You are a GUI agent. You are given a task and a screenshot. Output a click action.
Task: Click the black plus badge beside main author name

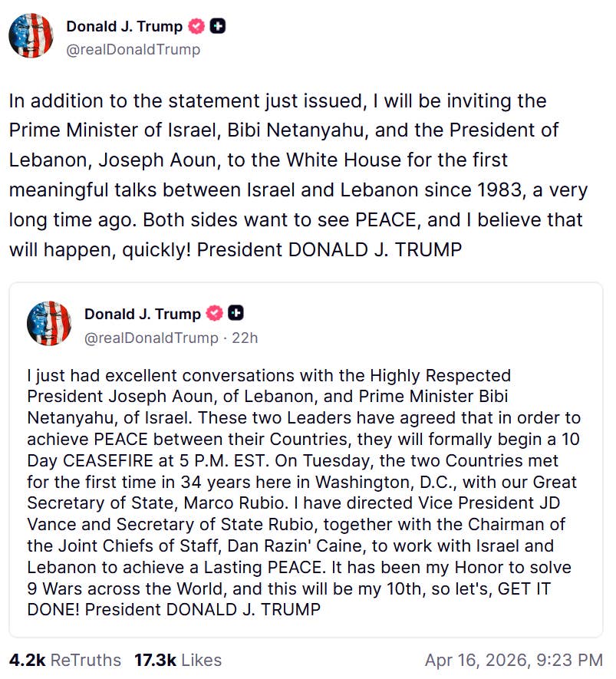(x=219, y=27)
